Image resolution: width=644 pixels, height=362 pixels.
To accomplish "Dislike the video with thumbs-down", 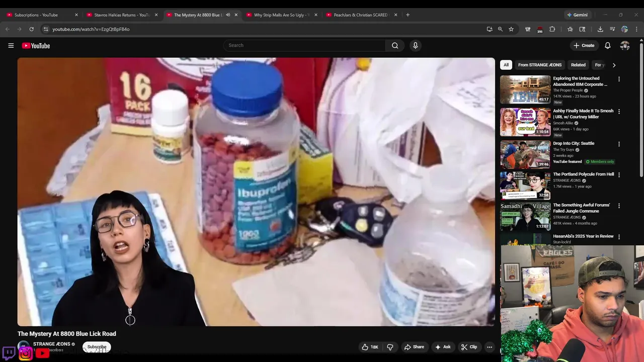I will point(390,347).
